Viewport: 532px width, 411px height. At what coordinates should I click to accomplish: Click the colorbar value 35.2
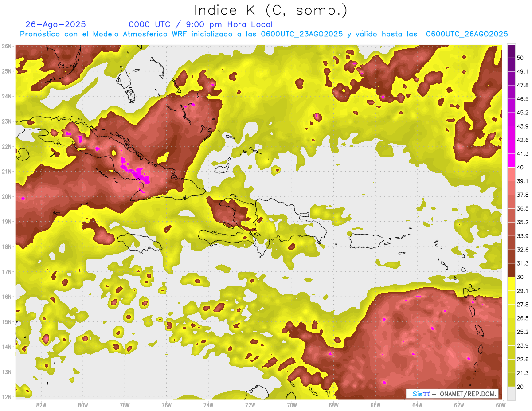tap(523, 222)
